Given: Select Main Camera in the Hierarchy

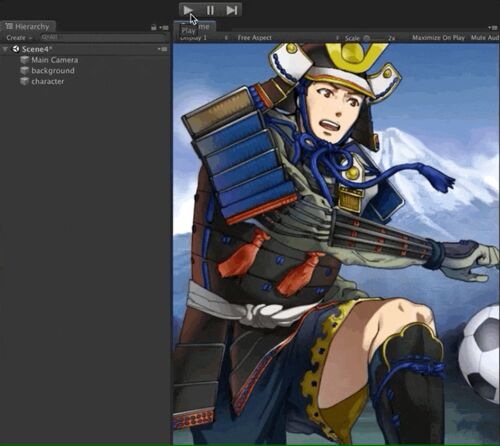Looking at the screenshot, I should coord(54,60).
